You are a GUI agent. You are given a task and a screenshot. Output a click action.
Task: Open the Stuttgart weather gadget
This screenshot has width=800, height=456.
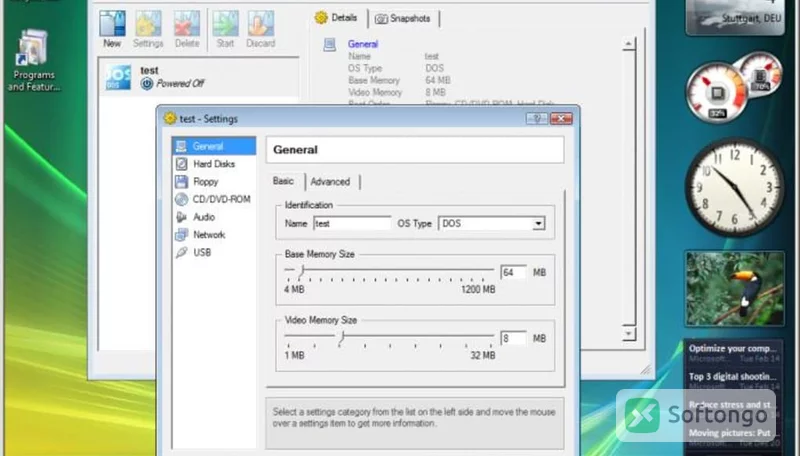coord(735,17)
